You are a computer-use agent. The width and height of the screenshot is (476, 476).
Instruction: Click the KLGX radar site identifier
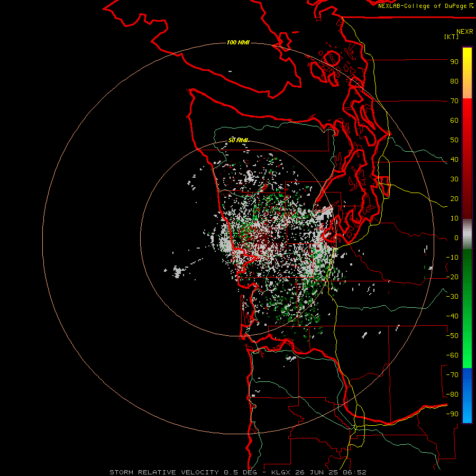(280, 472)
